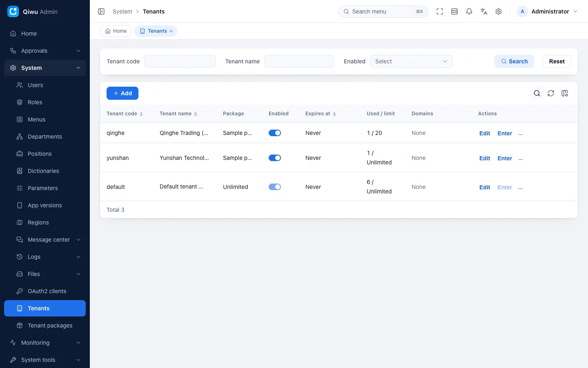Refresh the tenants table
The height and width of the screenshot is (368, 588).
551,93
